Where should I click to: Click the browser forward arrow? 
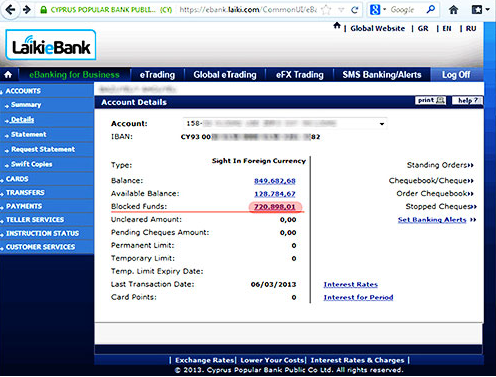point(27,9)
